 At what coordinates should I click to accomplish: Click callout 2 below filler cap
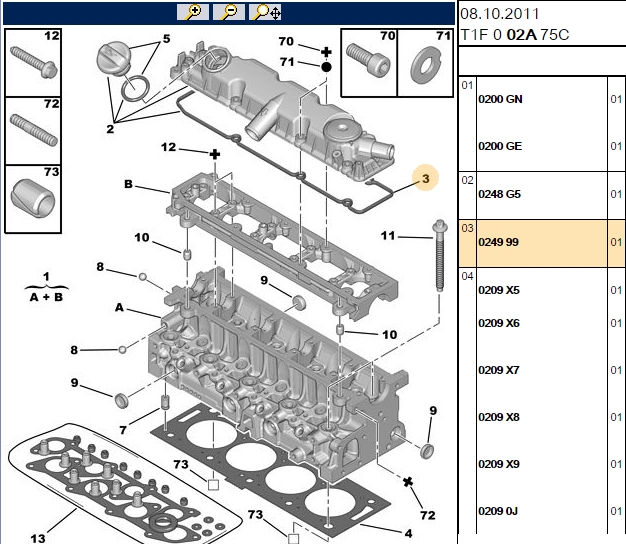pos(110,129)
